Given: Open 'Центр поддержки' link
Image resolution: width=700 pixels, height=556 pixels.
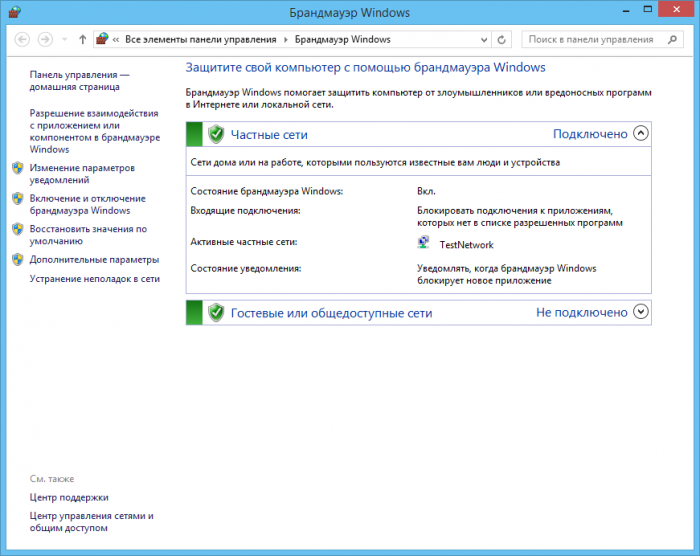Looking at the screenshot, I should coord(69,497).
